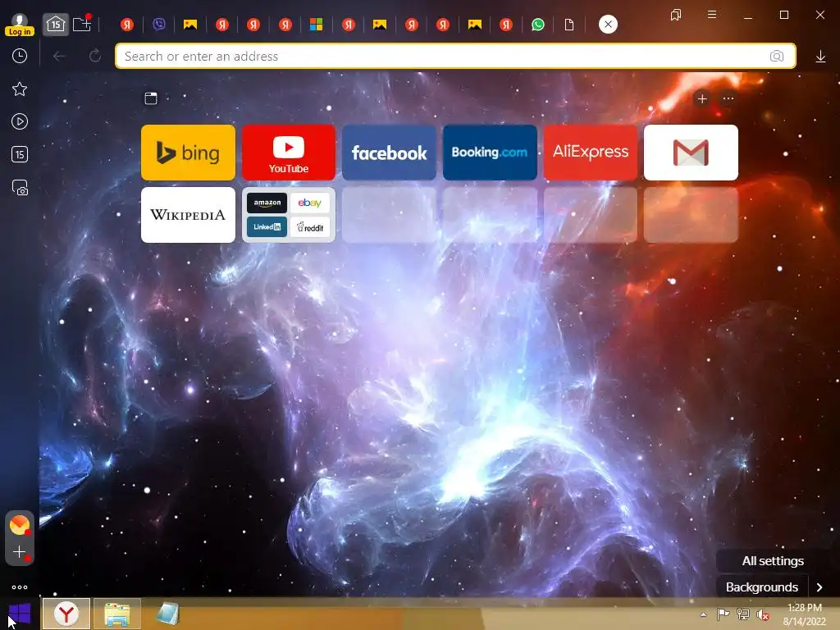Click the small window icon above the tiles
The height and width of the screenshot is (630, 840).
(x=151, y=98)
